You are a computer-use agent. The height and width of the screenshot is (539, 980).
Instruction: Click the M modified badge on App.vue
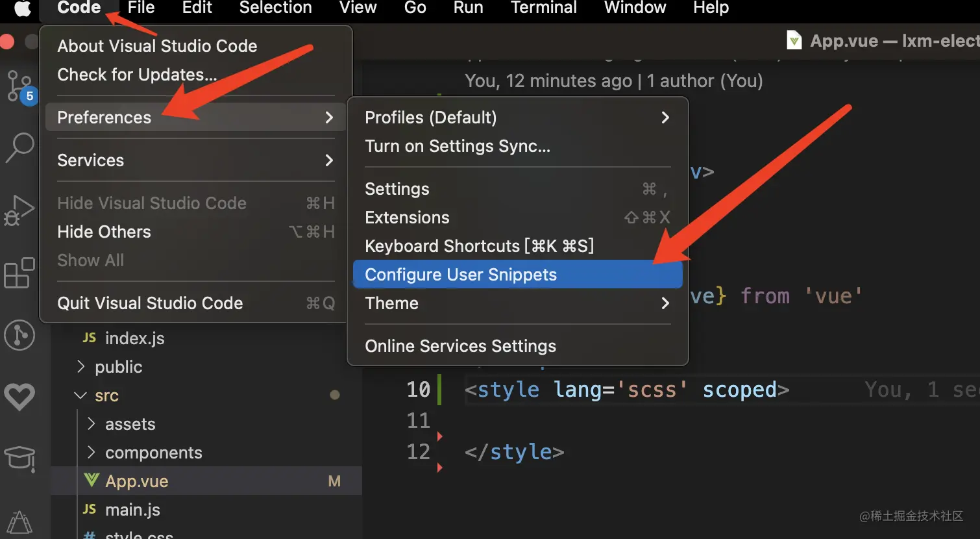point(334,481)
